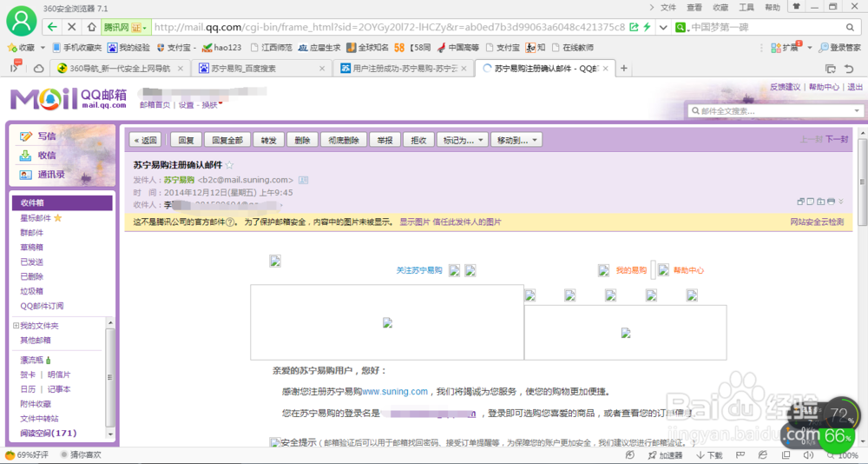Click the restore closed tab arrow icon

click(849, 69)
